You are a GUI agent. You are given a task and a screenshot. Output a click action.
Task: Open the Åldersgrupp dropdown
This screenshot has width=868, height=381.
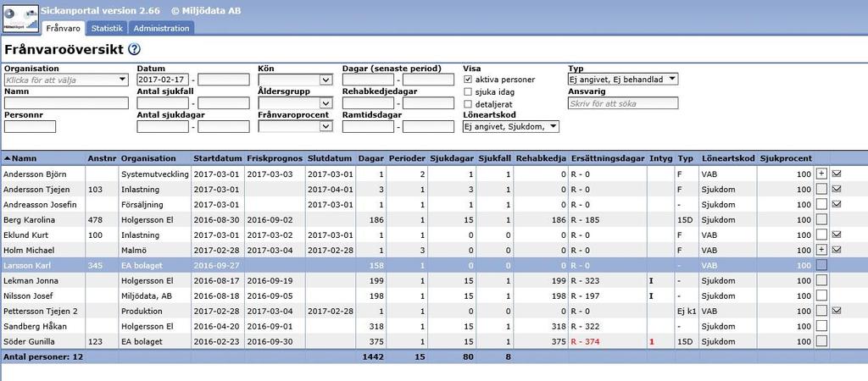295,103
